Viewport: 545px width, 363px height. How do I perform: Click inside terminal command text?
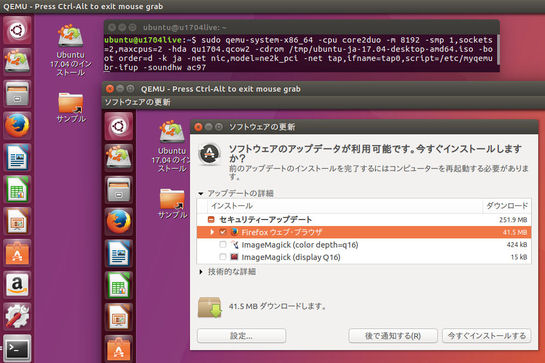[x=298, y=54]
